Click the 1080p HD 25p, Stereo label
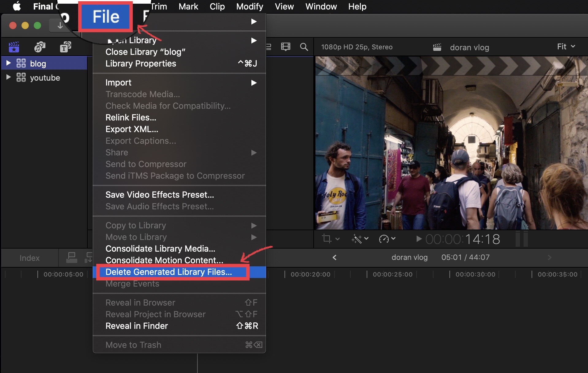 tap(357, 47)
